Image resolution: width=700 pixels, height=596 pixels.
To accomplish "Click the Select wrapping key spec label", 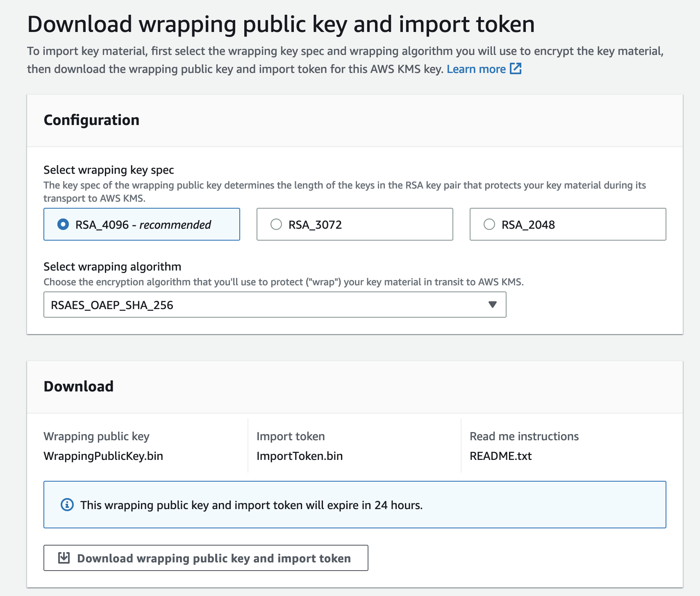I will pos(109,170).
